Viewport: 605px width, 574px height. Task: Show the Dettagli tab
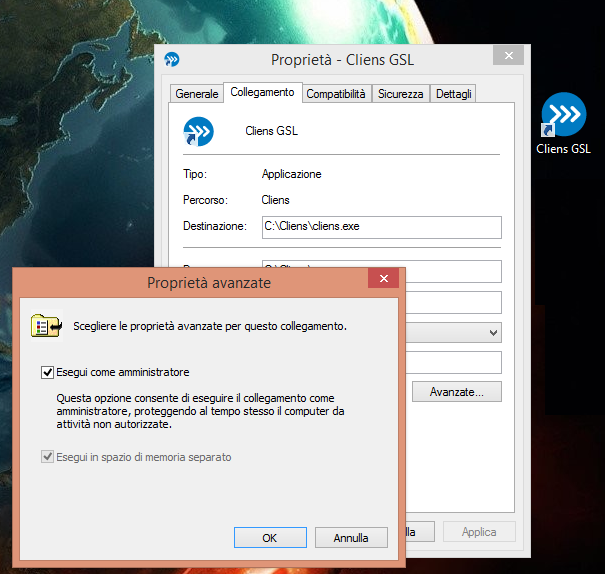[453, 94]
